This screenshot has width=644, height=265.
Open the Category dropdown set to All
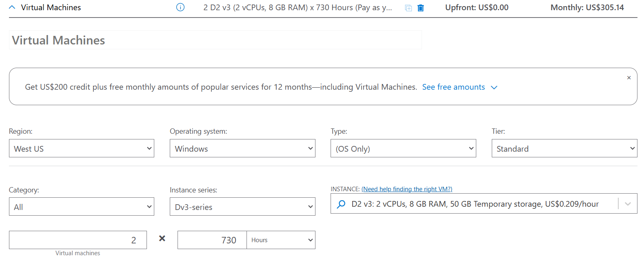point(82,207)
